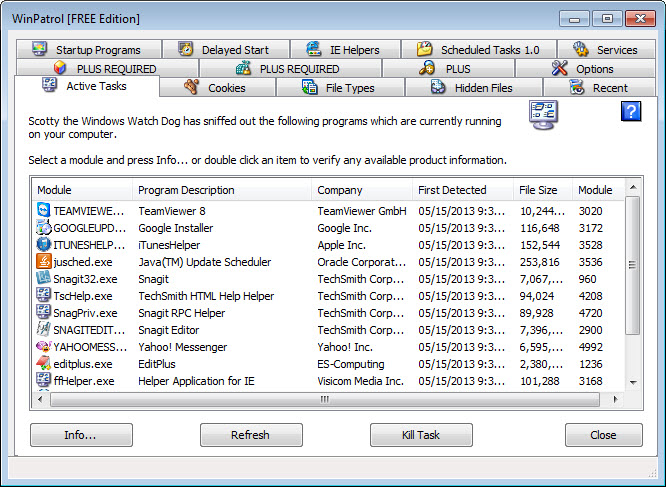Select the 'Apple Inc.' company cell

coord(341,245)
